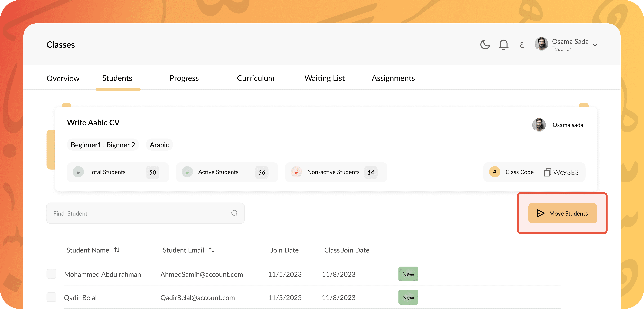
Task: Open notifications bell
Action: pyautogui.click(x=503, y=45)
